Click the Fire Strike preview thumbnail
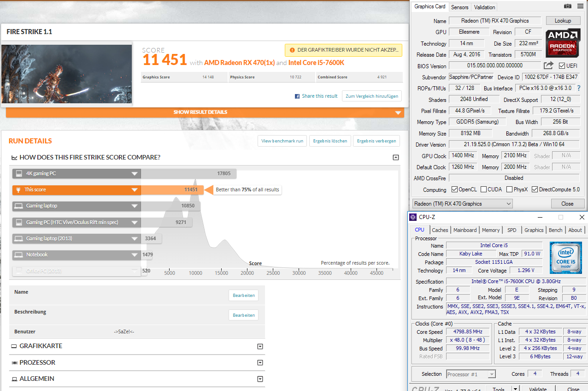Image resolution: width=588 pixels, height=391 pixels. [67, 74]
